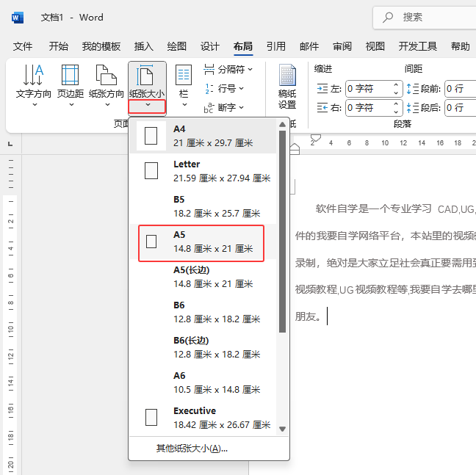The height and width of the screenshot is (475, 476).
Task: Select B5 paper size 18.2 x 25.7 厘米
Action: (x=203, y=206)
